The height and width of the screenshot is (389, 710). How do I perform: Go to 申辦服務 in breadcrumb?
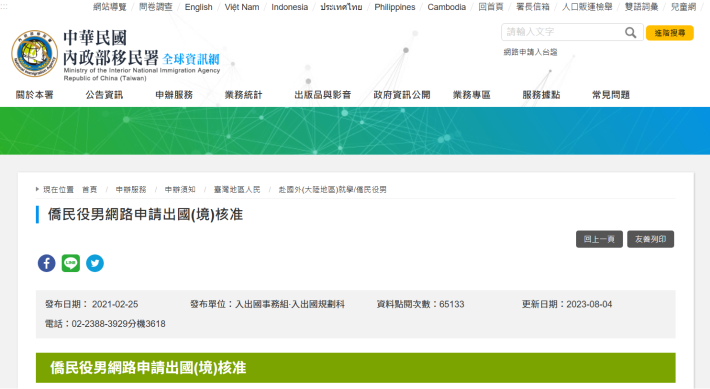131,189
